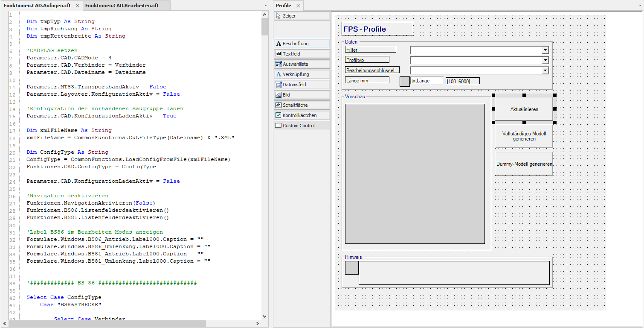
Task: Click Dummy-Modell generieren button
Action: click(x=524, y=164)
